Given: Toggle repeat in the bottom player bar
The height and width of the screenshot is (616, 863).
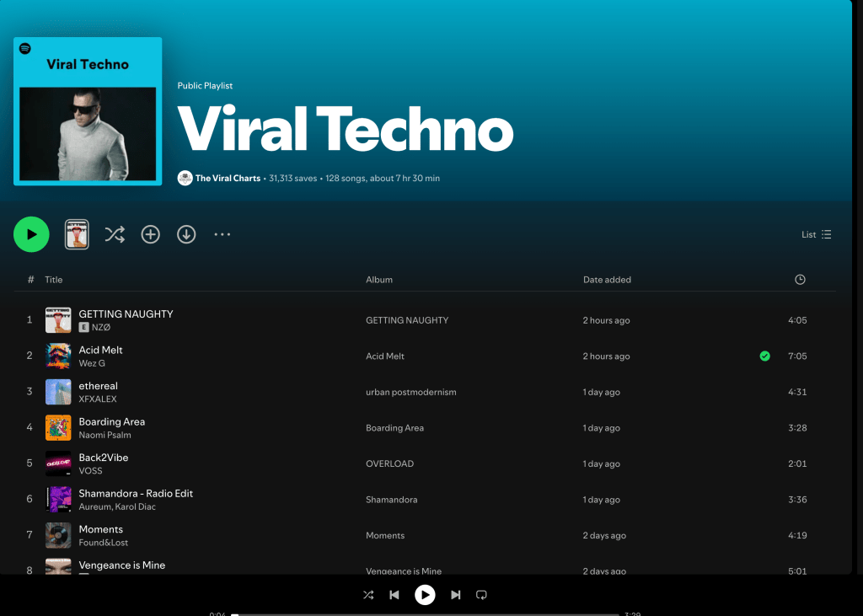Looking at the screenshot, I should click(x=481, y=595).
